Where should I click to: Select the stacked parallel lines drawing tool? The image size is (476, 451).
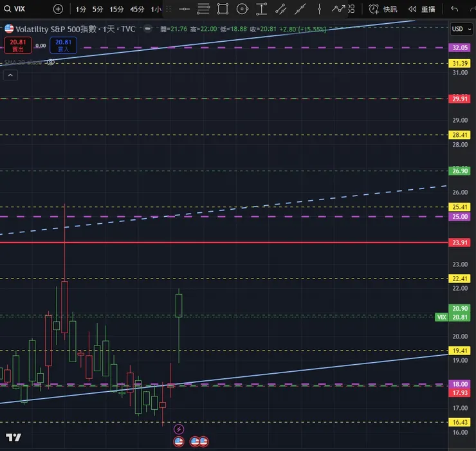click(x=203, y=9)
